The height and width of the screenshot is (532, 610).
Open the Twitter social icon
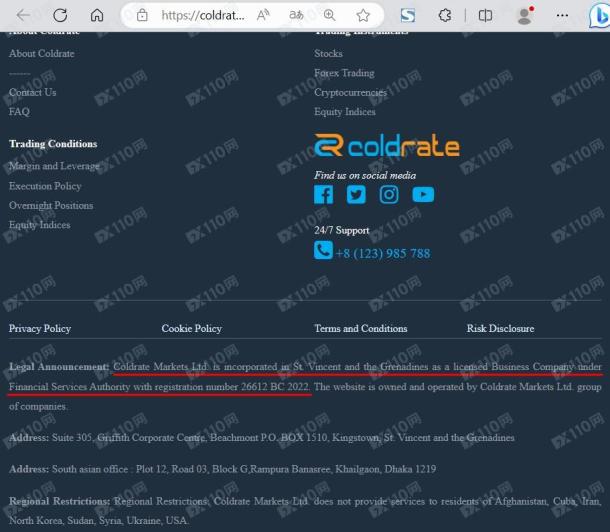(x=356, y=194)
